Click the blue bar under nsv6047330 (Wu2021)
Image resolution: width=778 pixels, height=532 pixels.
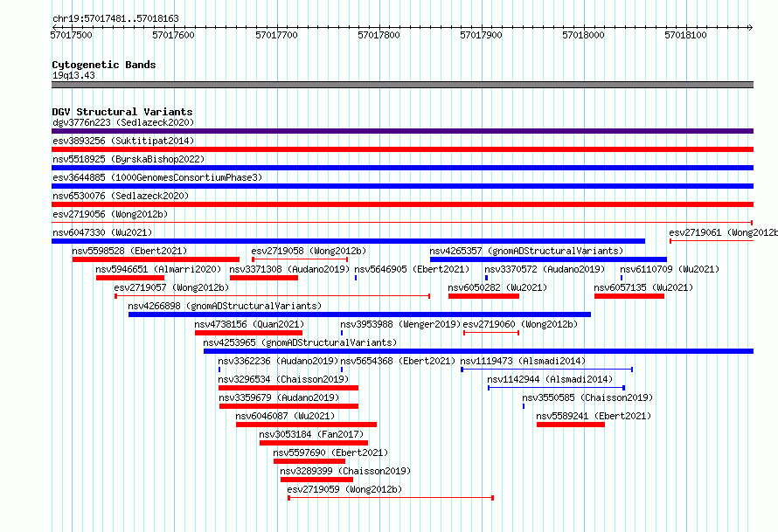(x=348, y=241)
